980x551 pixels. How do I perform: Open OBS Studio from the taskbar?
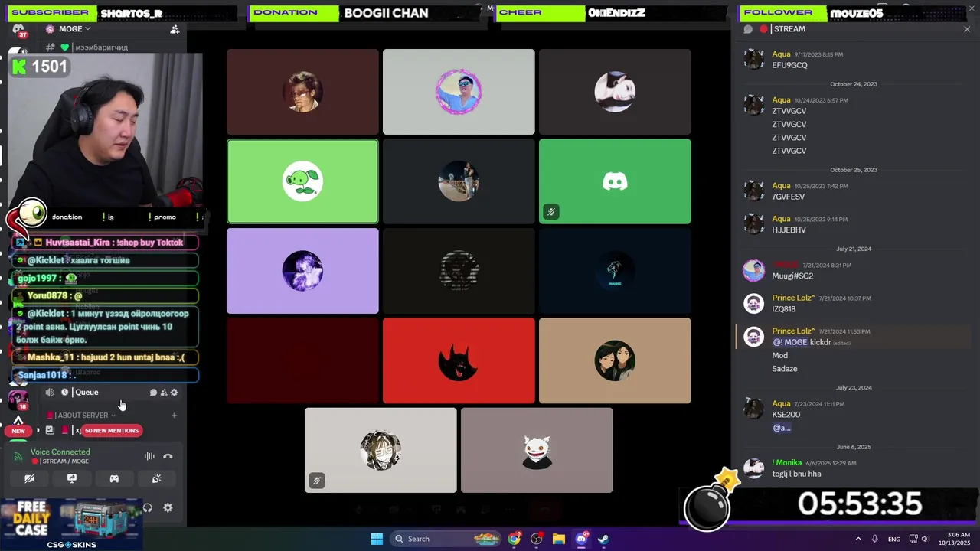click(x=537, y=539)
